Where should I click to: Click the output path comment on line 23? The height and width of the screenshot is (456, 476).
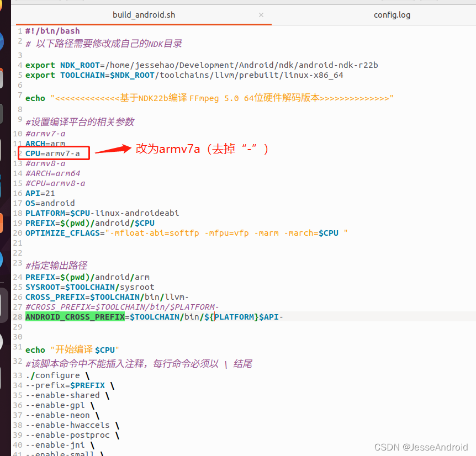[56, 266]
